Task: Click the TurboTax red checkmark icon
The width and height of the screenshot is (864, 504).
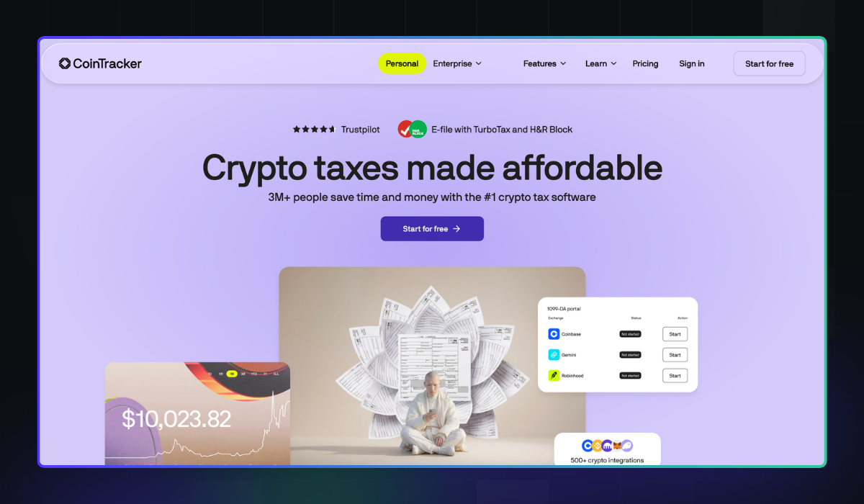Action: [x=405, y=129]
